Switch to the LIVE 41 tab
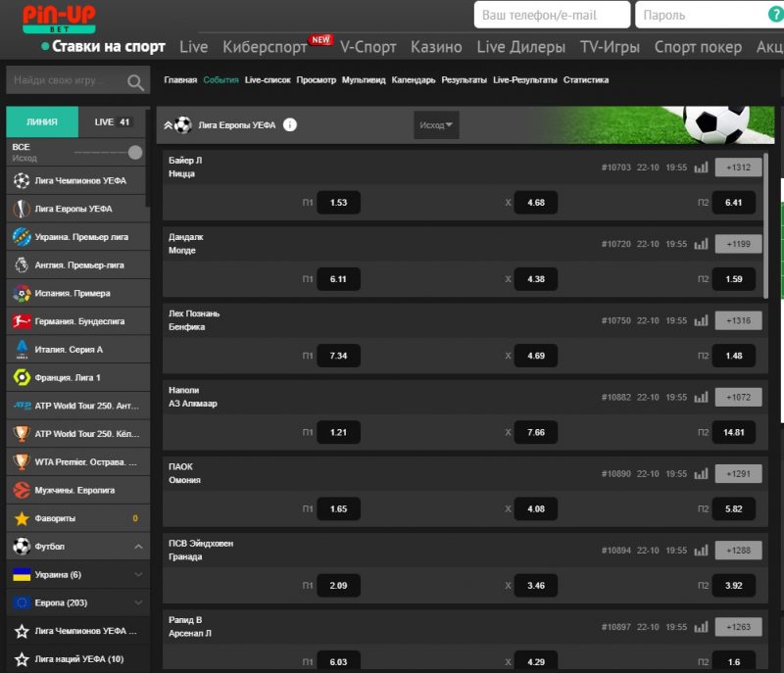 click(112, 121)
